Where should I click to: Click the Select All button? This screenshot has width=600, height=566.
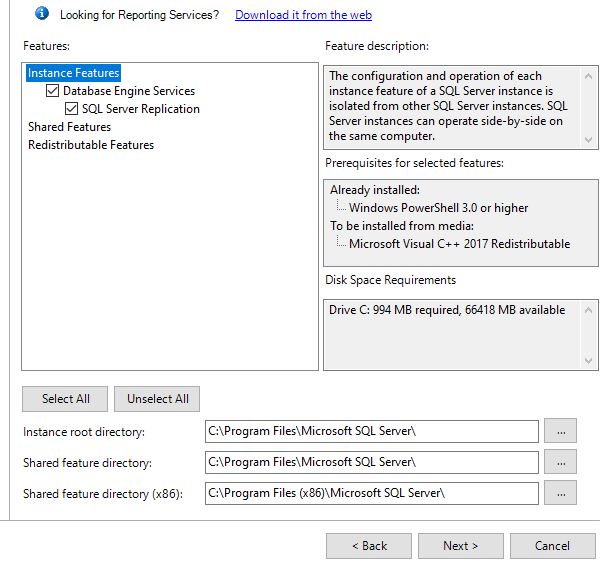click(65, 399)
